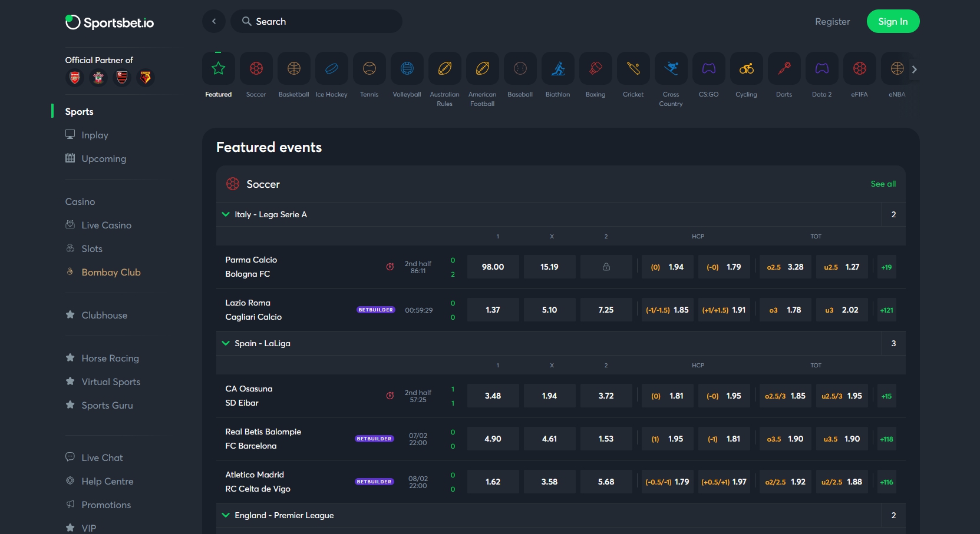The width and height of the screenshot is (980, 534).
Task: Open Clubhouse
Action: pyautogui.click(x=104, y=315)
